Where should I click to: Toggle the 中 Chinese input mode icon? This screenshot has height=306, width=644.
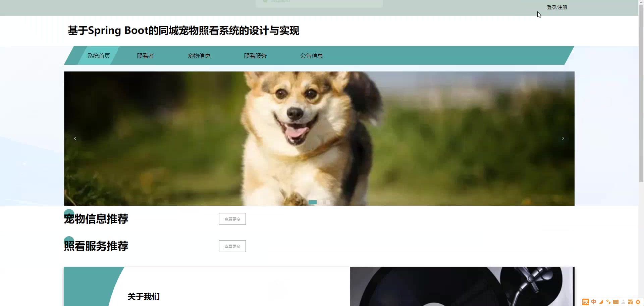point(594,302)
